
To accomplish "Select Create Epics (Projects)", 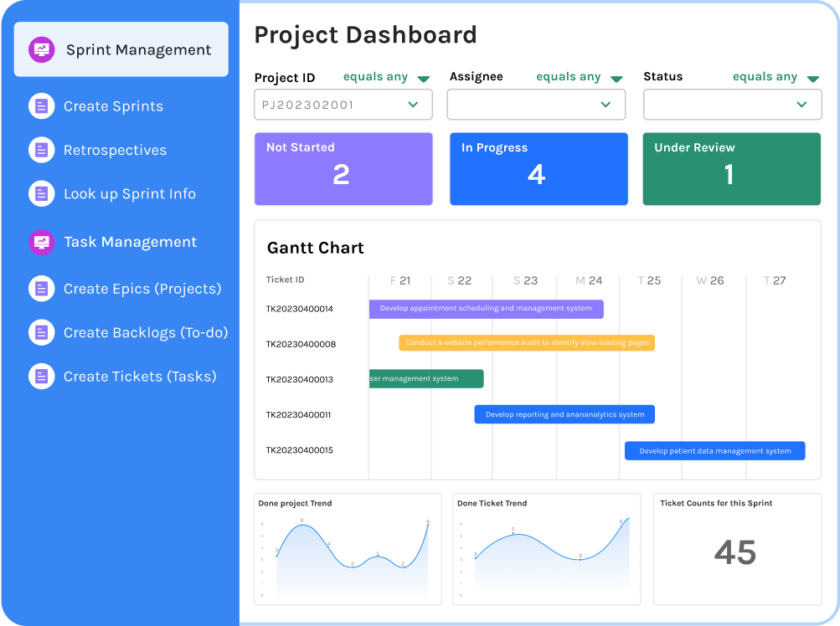I will (x=142, y=290).
